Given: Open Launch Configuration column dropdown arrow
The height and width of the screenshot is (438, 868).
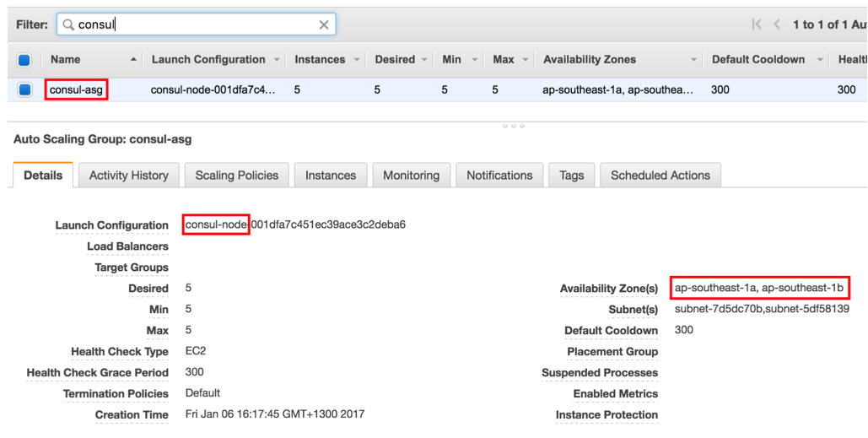Looking at the screenshot, I should pos(276,60).
